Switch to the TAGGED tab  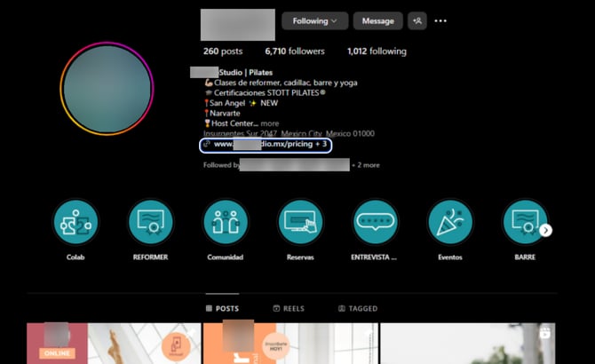pyautogui.click(x=358, y=308)
